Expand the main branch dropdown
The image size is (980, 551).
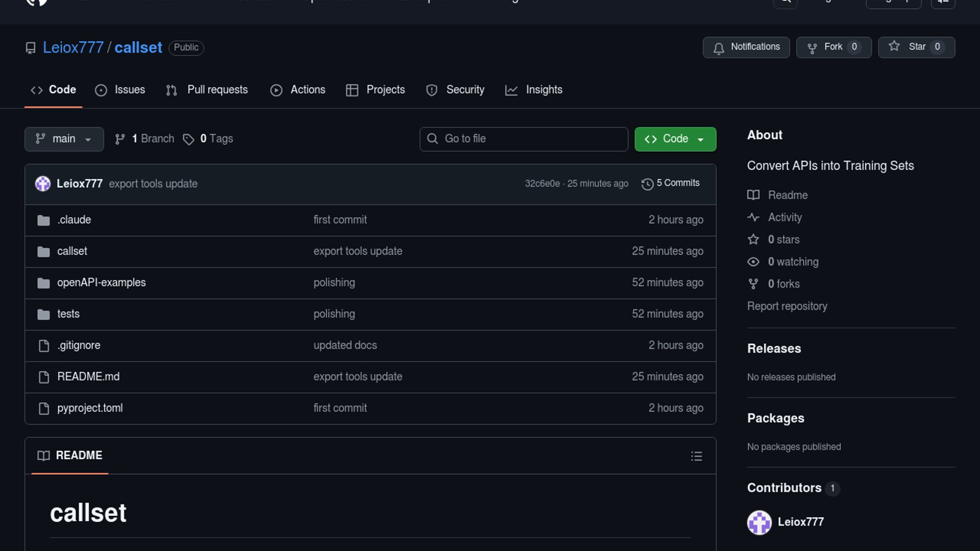click(64, 139)
